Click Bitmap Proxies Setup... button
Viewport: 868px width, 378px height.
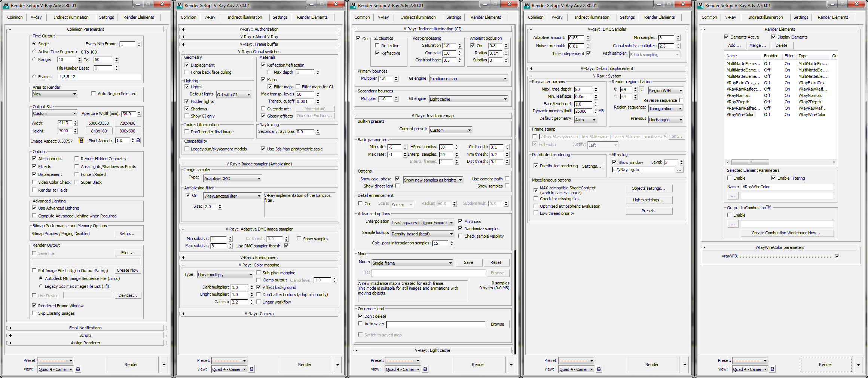127,234
